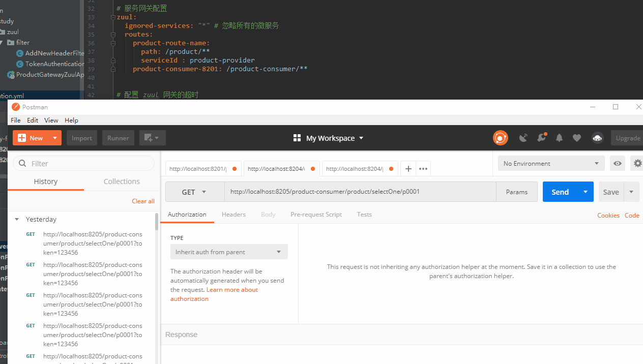Viewport: 643px width, 364px height.
Task: Open Inherit auth from parent dropdown
Action: [229, 252]
